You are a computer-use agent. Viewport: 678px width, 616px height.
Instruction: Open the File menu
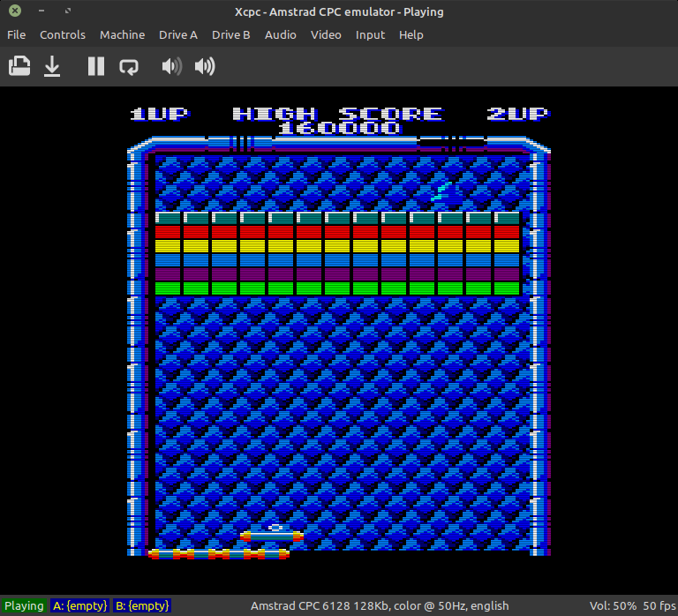17,35
